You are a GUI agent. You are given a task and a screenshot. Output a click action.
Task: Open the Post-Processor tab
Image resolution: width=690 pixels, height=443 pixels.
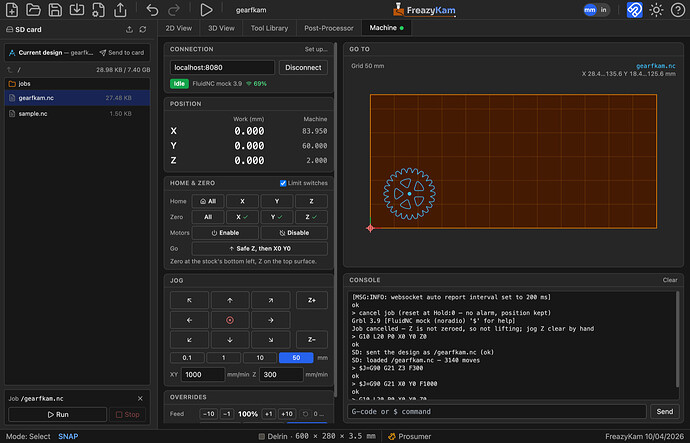coord(329,28)
